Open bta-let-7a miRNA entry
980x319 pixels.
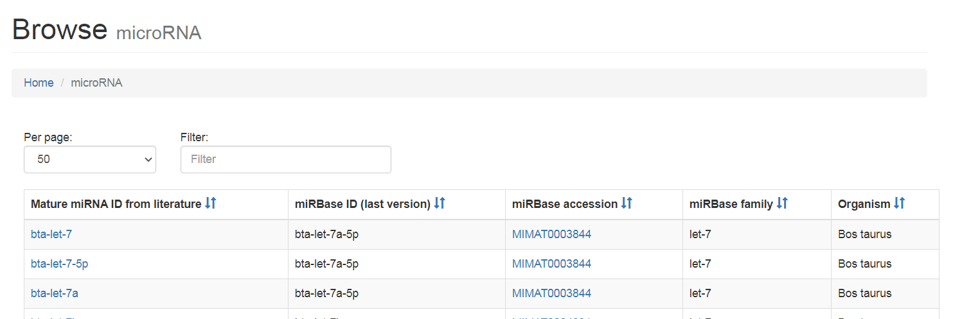(55, 293)
